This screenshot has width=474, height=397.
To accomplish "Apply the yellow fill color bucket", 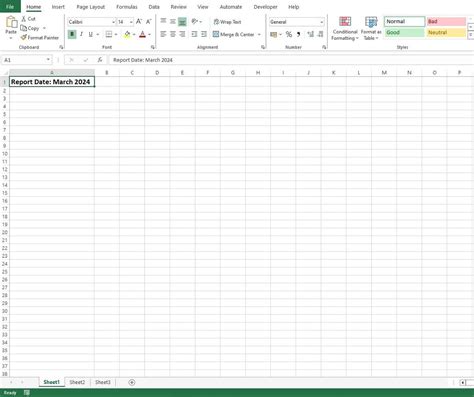I will point(127,34).
